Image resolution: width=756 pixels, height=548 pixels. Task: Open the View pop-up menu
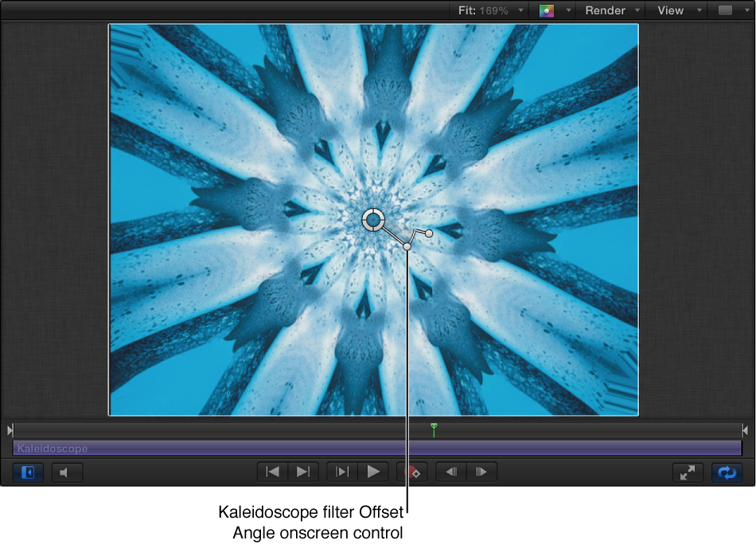[x=672, y=10]
